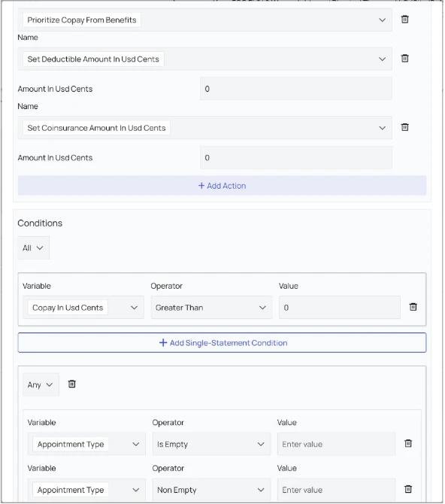Delete the Prioritize Copay From Benefits action
The image size is (445, 504).
(x=405, y=20)
